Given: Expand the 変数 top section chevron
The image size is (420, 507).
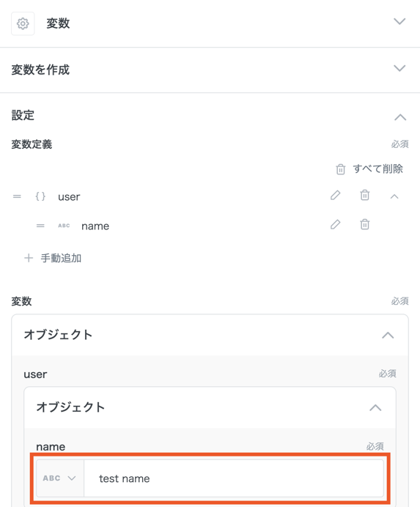Looking at the screenshot, I should (x=399, y=22).
